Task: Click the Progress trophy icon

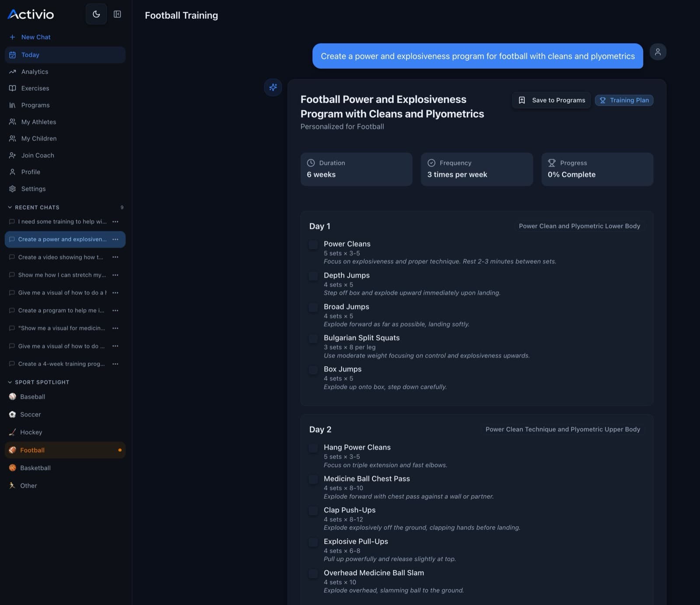Action: (552, 163)
